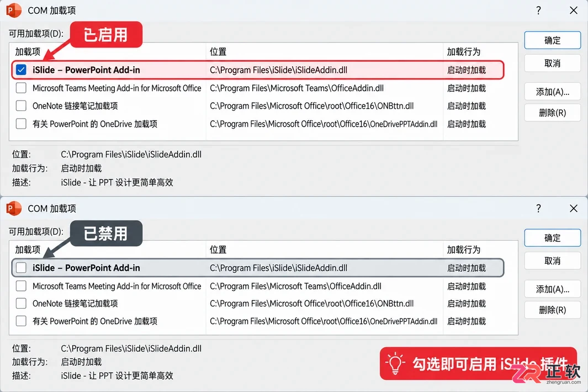
Task: Check OneNote 链接笔记加载项 in upper dialog
Action: [21, 106]
